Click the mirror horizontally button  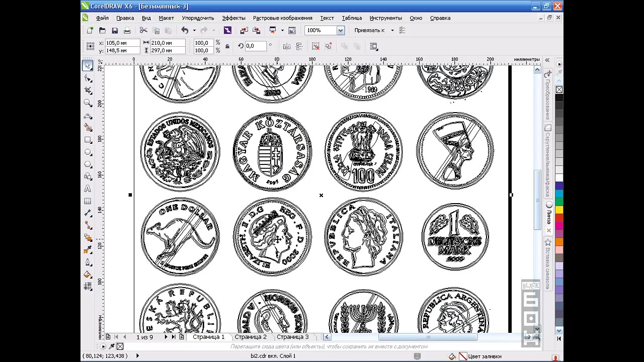[x=287, y=46]
